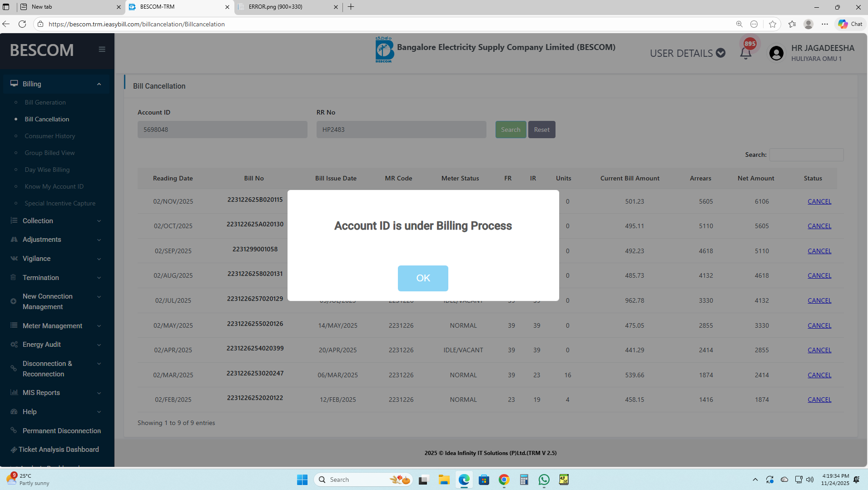Viewport: 868px width, 490px height.
Task: Click the green Search button
Action: (x=511, y=130)
